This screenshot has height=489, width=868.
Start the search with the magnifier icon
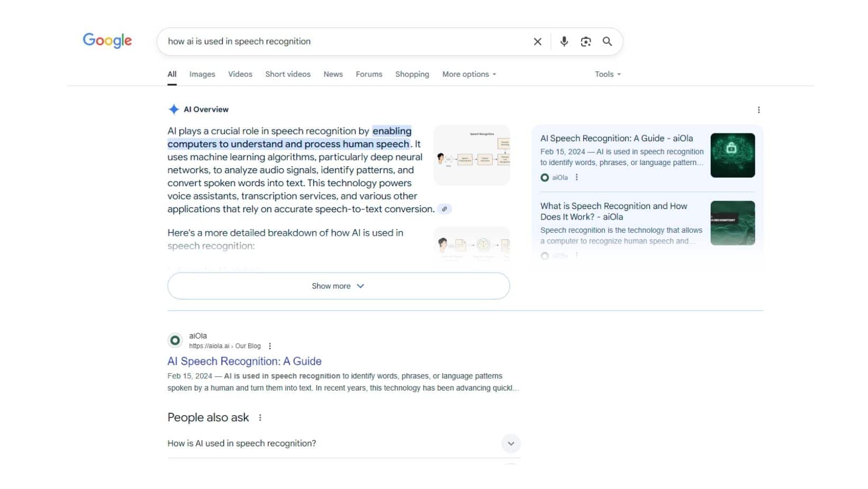point(607,41)
